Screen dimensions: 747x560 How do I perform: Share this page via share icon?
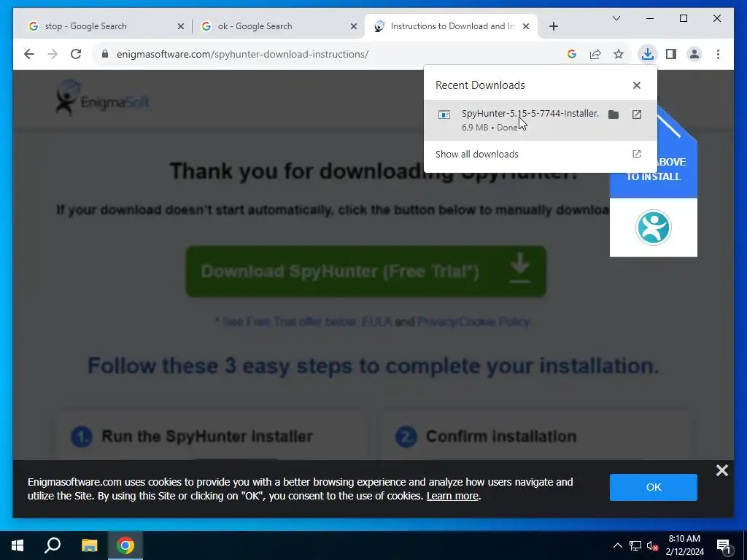595,54
